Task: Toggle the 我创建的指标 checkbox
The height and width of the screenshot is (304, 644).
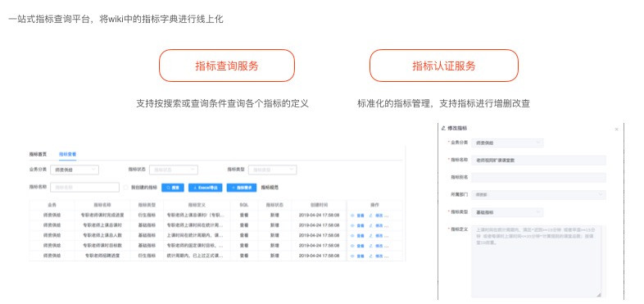Action: click(x=126, y=188)
